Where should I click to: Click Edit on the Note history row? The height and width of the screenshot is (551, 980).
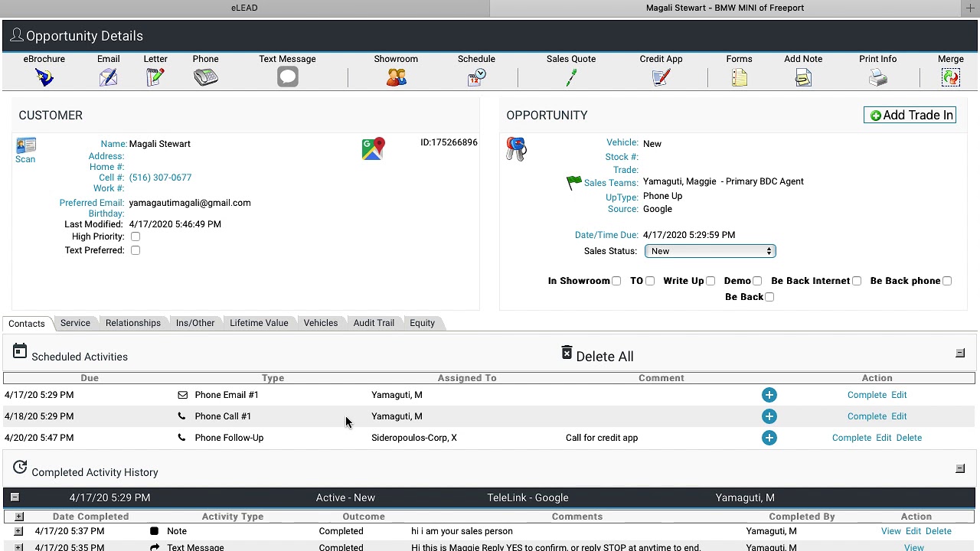tap(913, 531)
